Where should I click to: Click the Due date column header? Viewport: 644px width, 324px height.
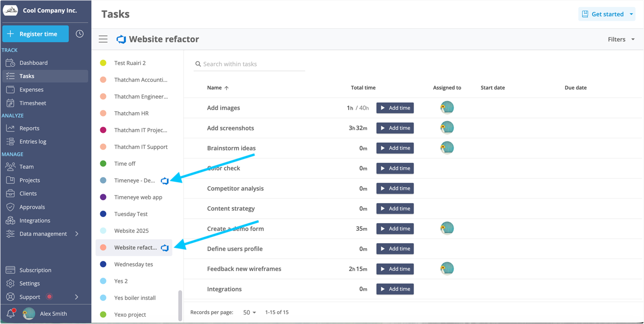click(576, 88)
